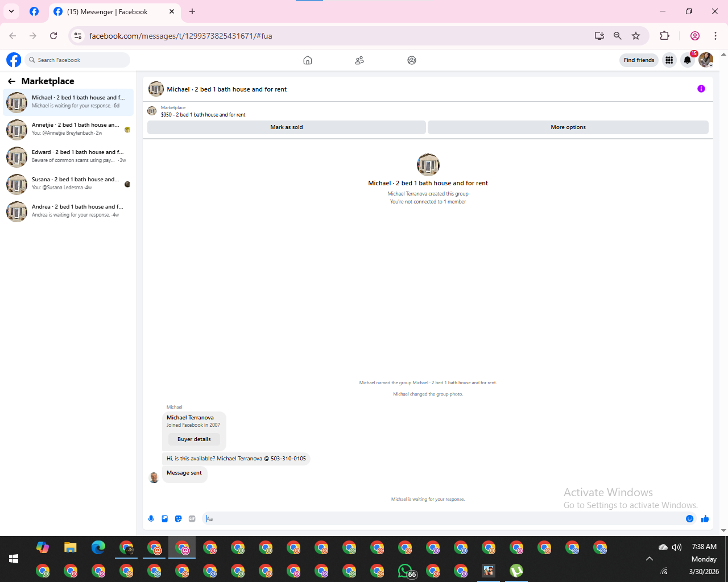Open site information icon in address bar

[78, 36]
